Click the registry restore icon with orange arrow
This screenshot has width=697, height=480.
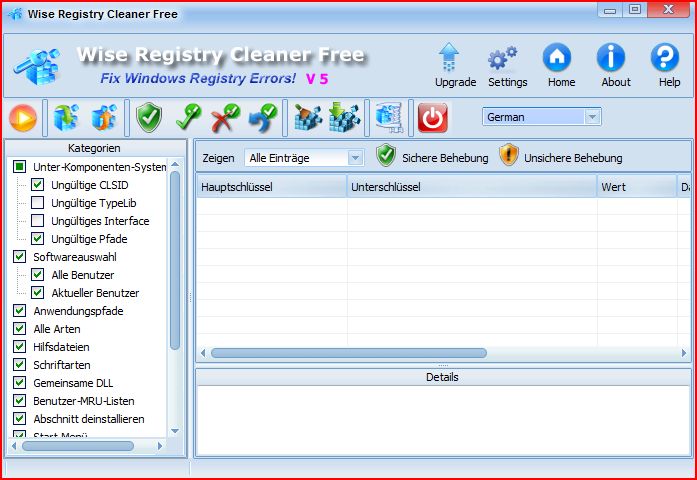click(x=104, y=118)
